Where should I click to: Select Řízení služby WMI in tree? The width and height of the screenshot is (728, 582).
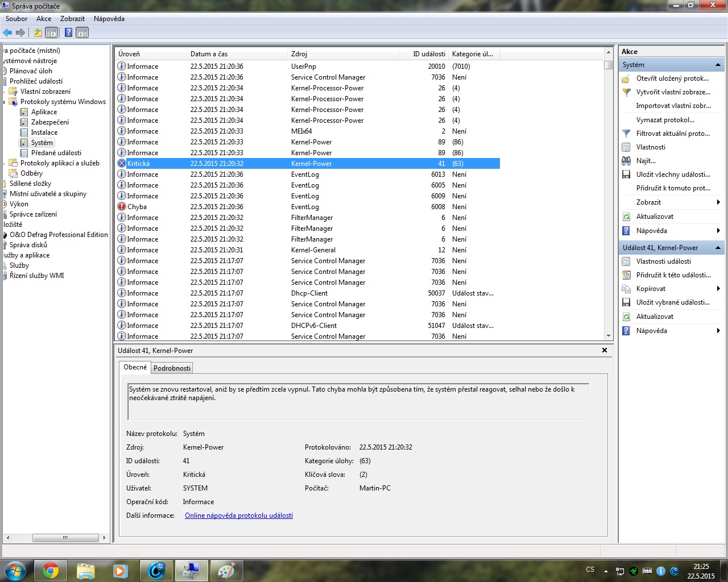pos(37,276)
